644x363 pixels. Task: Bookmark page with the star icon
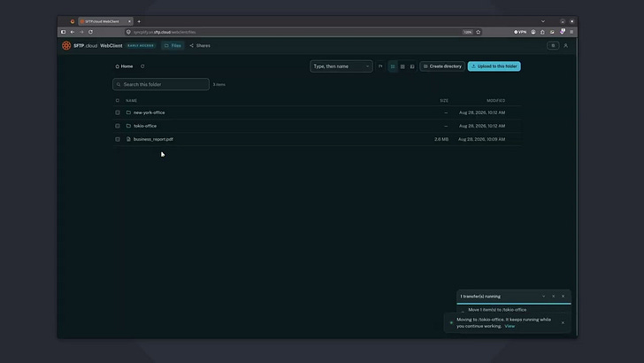478,32
